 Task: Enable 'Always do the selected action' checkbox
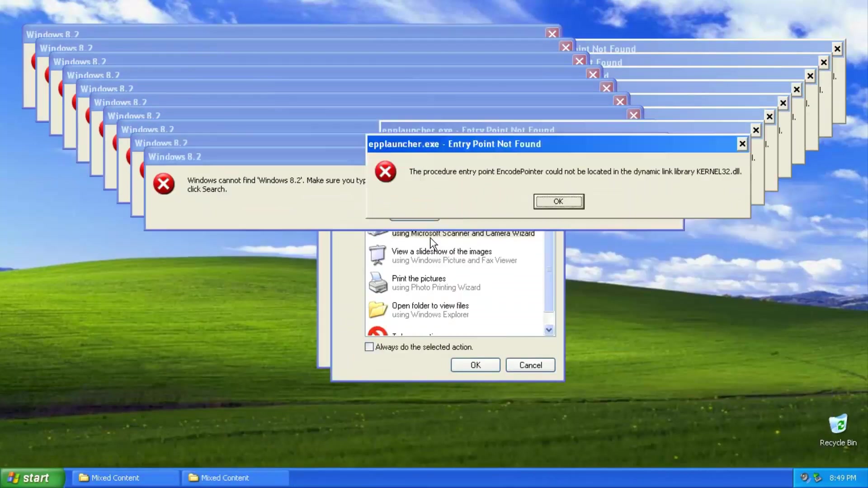click(x=368, y=347)
